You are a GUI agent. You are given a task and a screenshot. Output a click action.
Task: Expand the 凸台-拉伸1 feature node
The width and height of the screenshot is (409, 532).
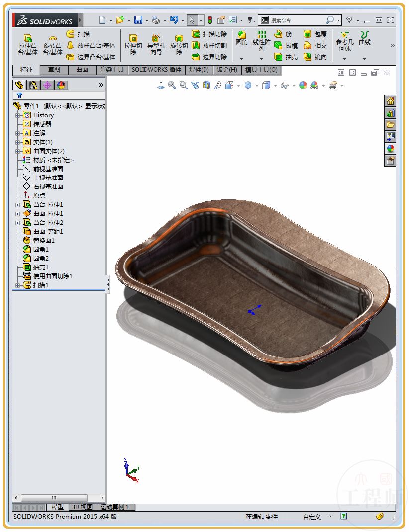[x=17, y=205]
